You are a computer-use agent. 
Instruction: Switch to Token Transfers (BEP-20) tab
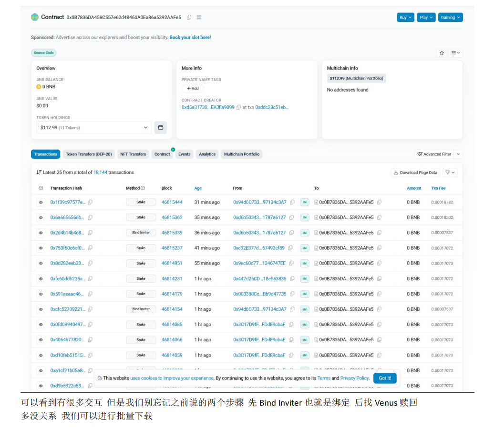(x=89, y=154)
